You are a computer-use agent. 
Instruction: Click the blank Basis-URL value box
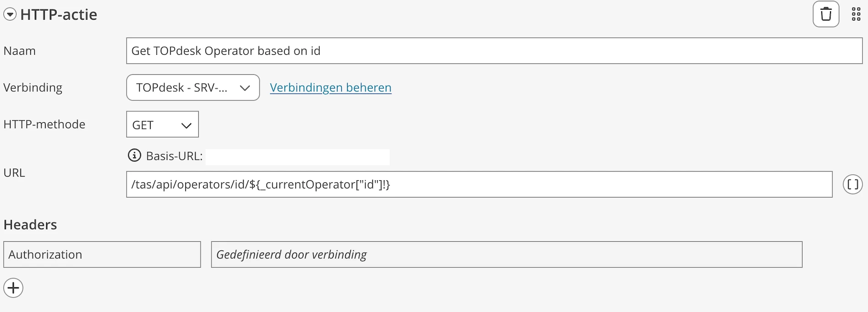pyautogui.click(x=298, y=156)
